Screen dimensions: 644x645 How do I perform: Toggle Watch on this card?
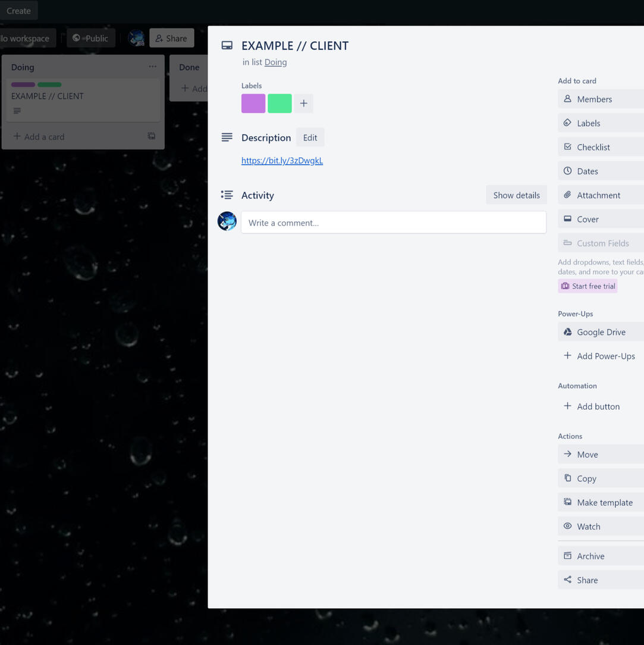[x=601, y=527]
